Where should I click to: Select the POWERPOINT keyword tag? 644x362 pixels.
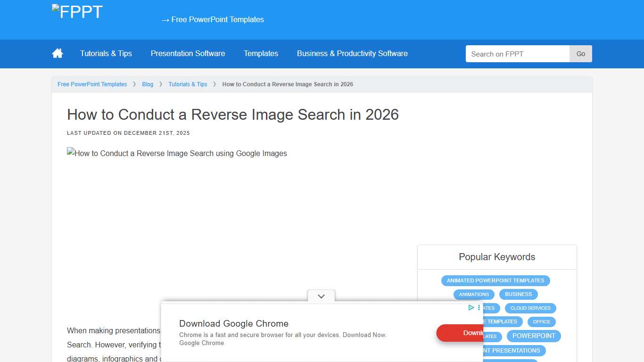[534, 336]
